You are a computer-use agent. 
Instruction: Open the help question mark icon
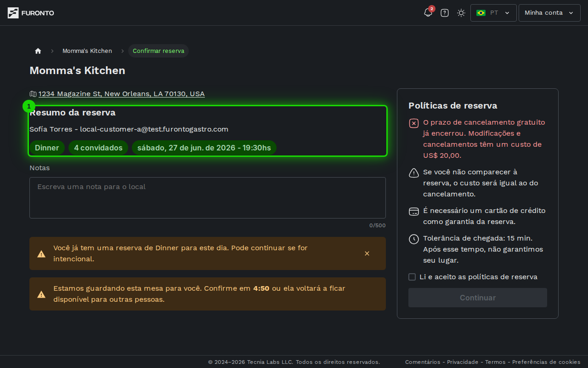(x=445, y=13)
